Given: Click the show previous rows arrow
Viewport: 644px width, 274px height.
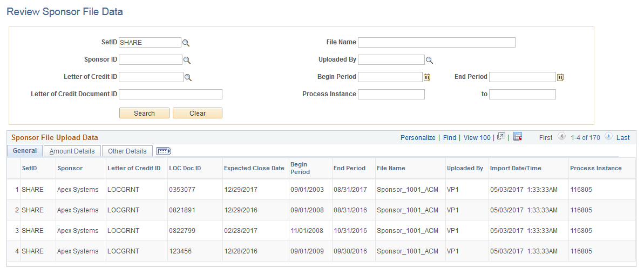Looking at the screenshot, I should (x=561, y=137).
